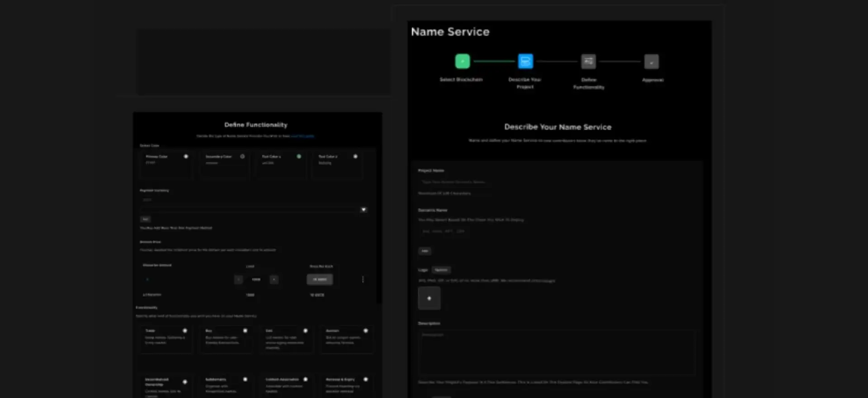Toggle the Auction functionality option
868x398 pixels.
[x=366, y=331]
